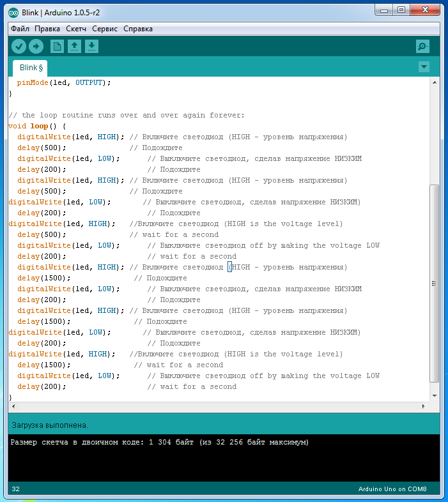Place cursor on the void loop() line
Screen dimensions: 448x502
[38, 126]
